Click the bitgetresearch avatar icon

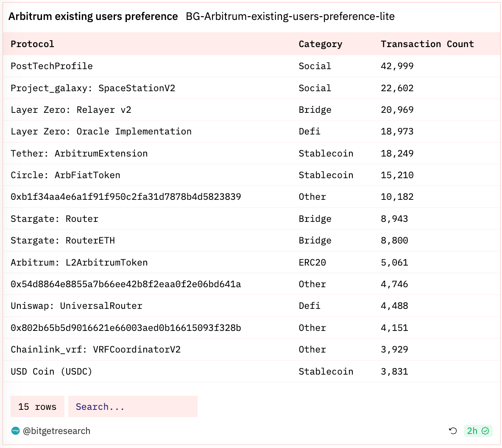click(x=16, y=431)
